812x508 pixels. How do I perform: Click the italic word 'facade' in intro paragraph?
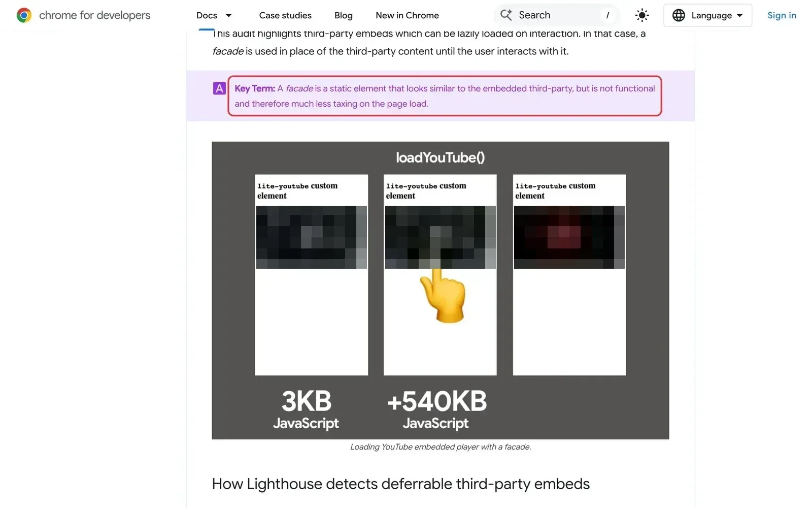click(228, 51)
